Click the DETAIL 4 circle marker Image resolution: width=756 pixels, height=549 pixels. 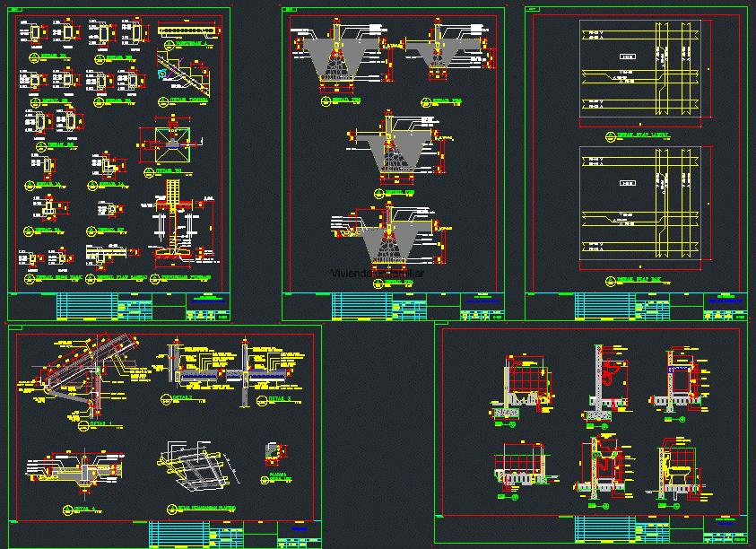point(68,509)
